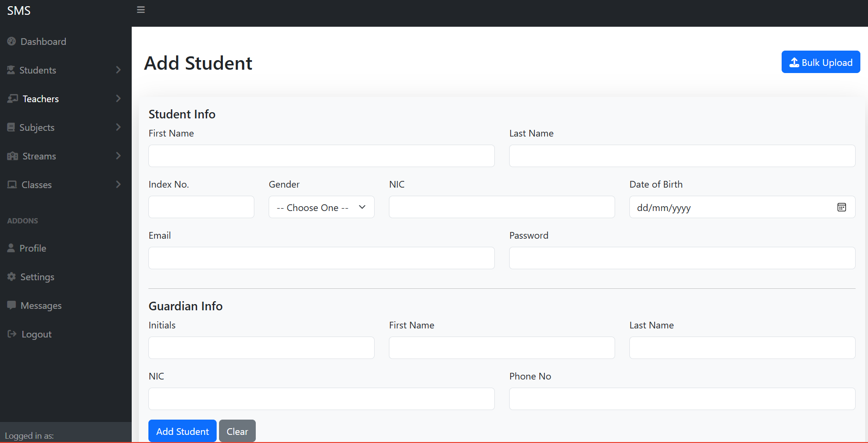Open the Streams menu item
The height and width of the screenshot is (443, 868).
tap(66, 156)
